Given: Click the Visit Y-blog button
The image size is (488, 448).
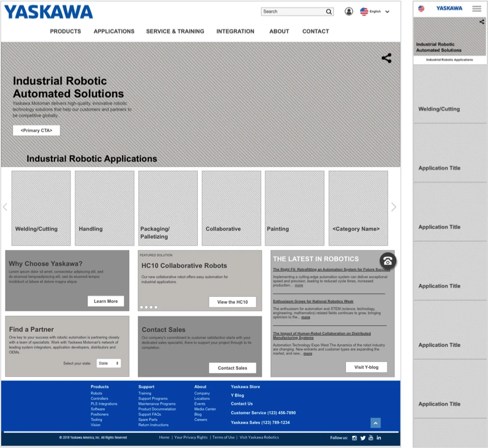Looking at the screenshot, I should click(367, 367).
